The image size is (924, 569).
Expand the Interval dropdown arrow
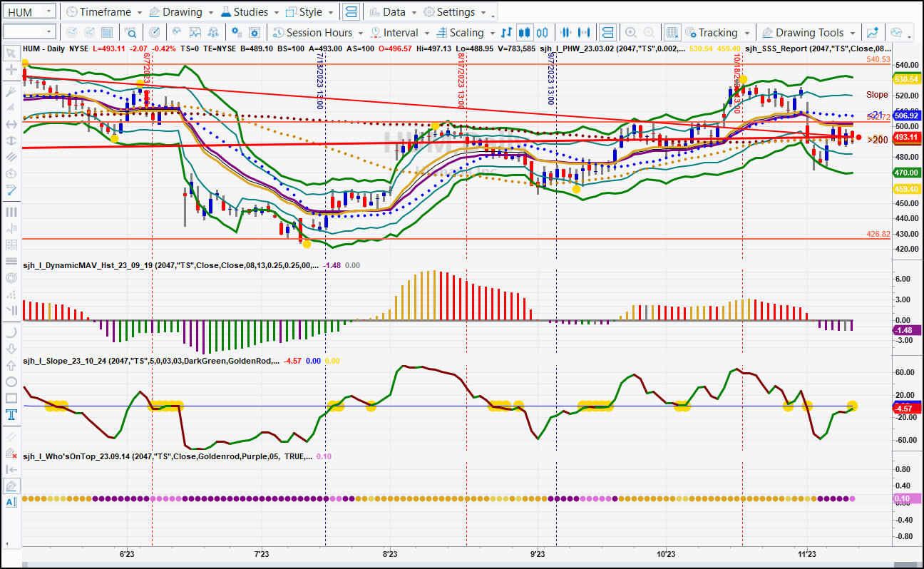click(x=426, y=34)
